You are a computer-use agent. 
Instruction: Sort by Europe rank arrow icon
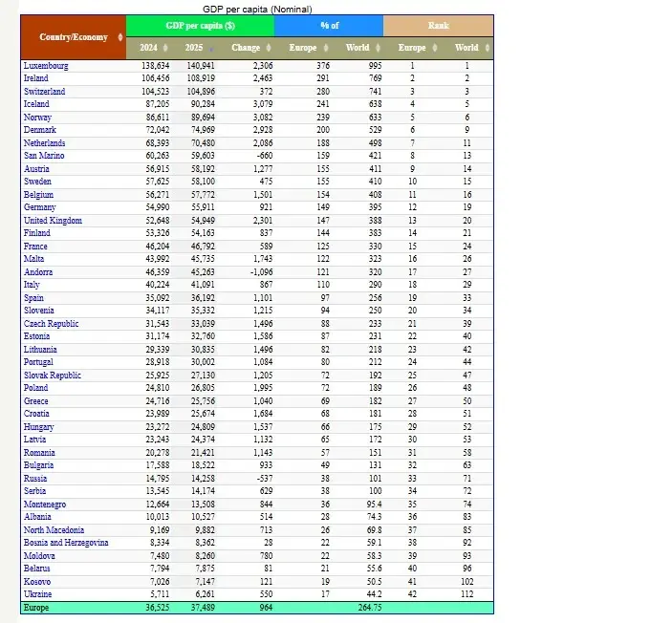pos(435,48)
